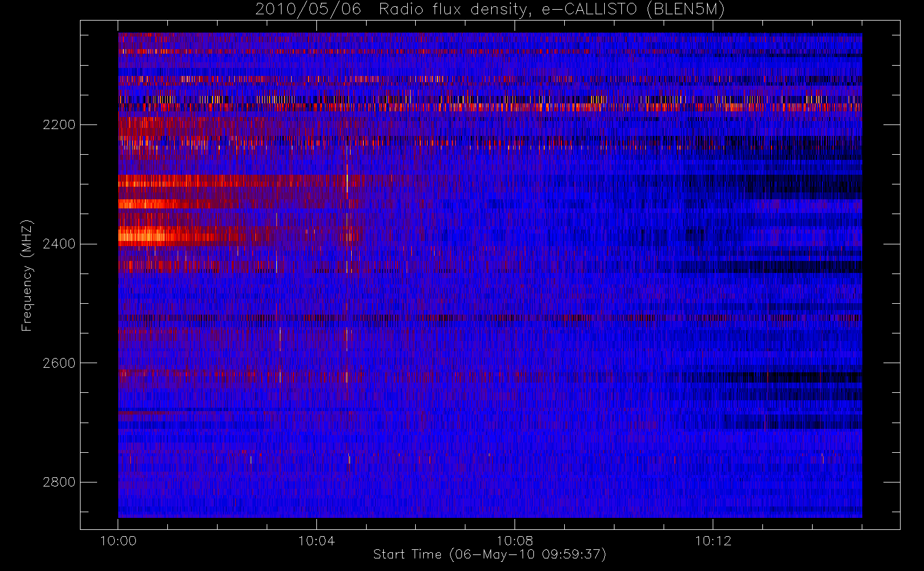Click the 2400 frequency tick label
Viewport: 924px width, 571px height.
coord(59,244)
